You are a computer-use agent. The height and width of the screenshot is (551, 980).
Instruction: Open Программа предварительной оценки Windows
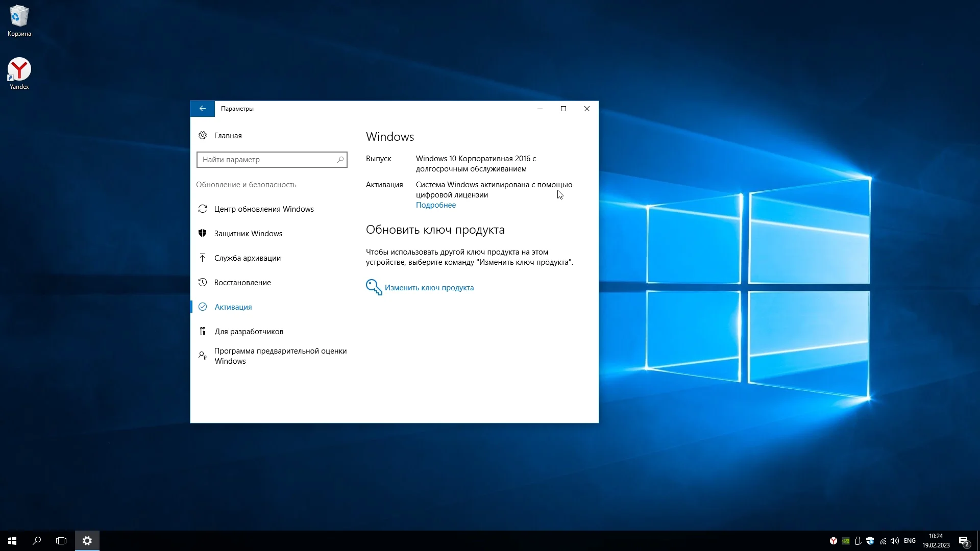280,356
